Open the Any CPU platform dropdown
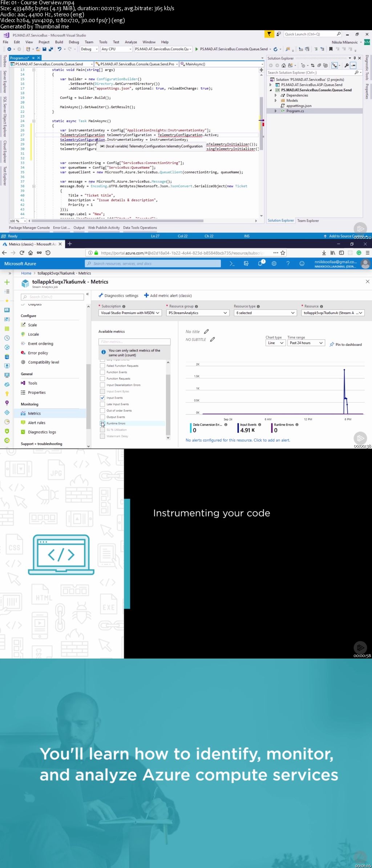Screen dimensions: 372x868 tap(116, 49)
